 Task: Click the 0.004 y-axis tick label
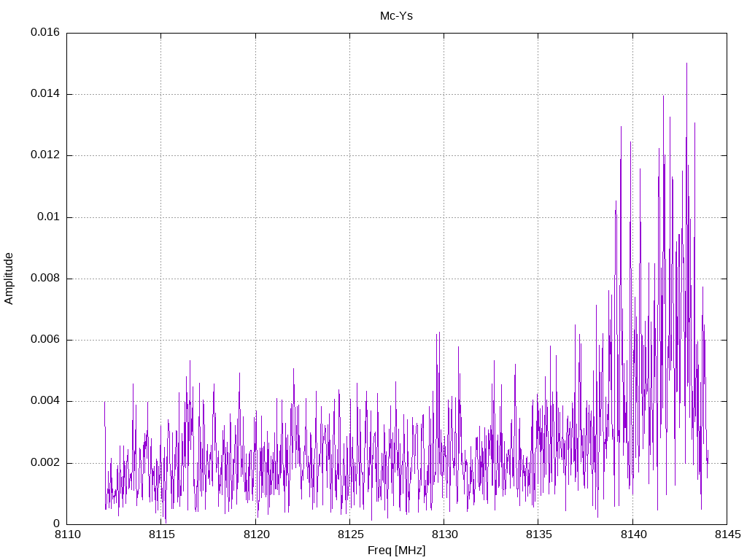(x=44, y=401)
